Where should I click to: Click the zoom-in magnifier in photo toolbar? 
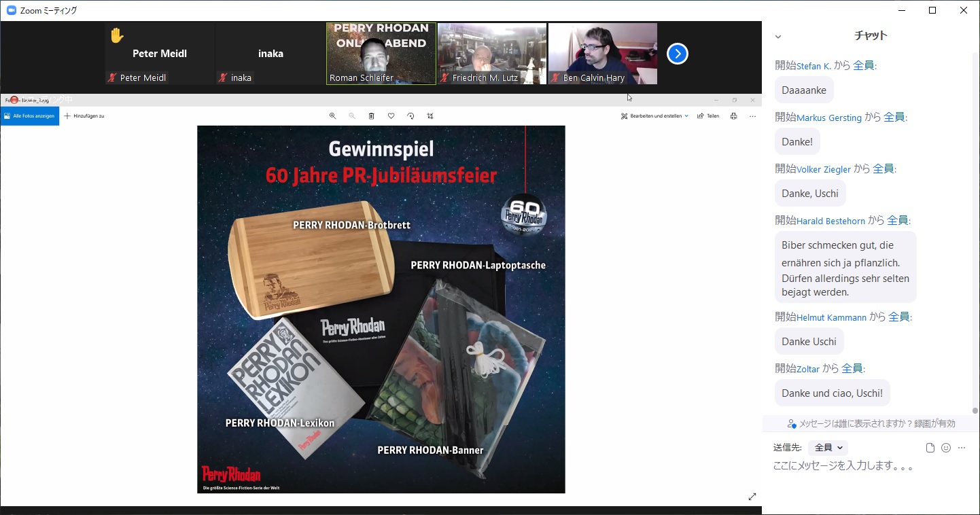pyautogui.click(x=332, y=116)
